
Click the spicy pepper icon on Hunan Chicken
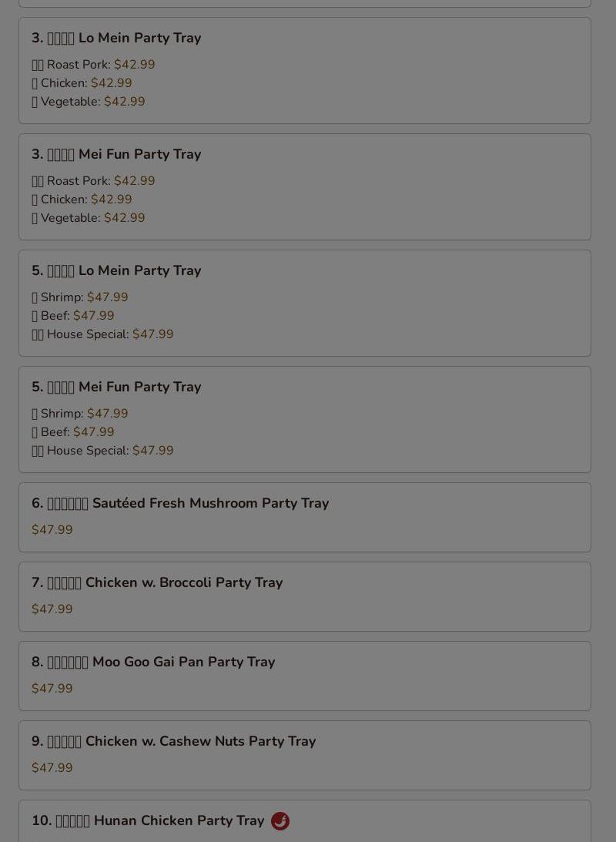[x=280, y=821]
